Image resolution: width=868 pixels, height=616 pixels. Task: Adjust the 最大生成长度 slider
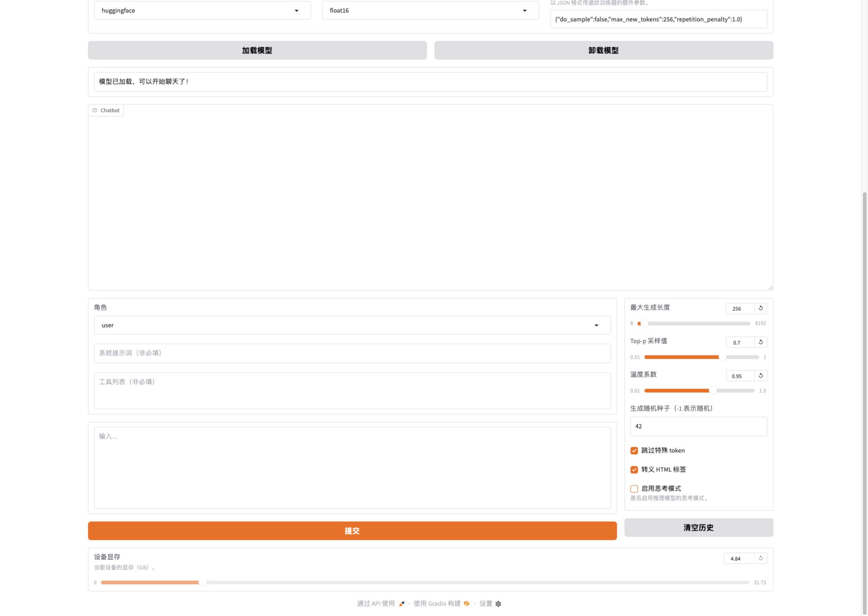click(x=693, y=323)
